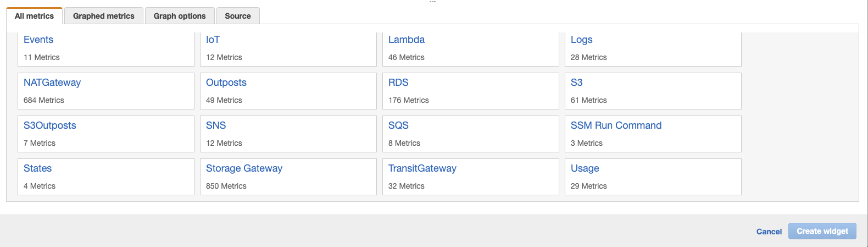Select TransitGateway metrics card
868x247 pixels.
[422, 168]
